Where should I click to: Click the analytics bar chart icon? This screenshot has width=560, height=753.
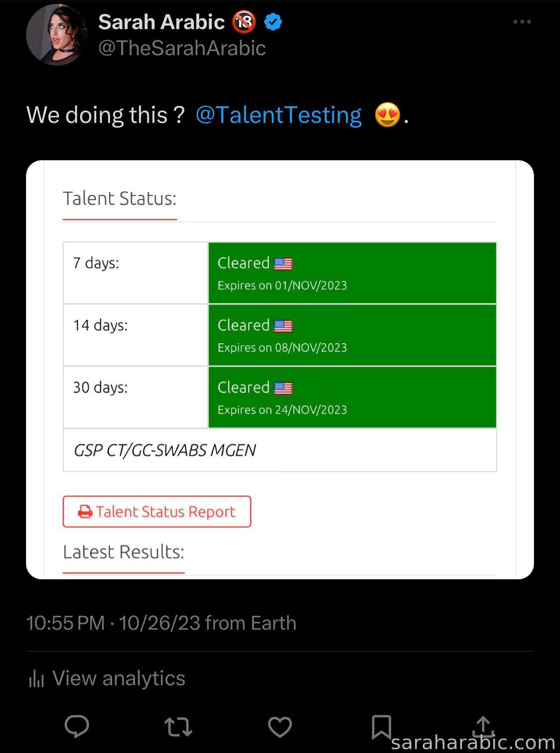(36, 678)
